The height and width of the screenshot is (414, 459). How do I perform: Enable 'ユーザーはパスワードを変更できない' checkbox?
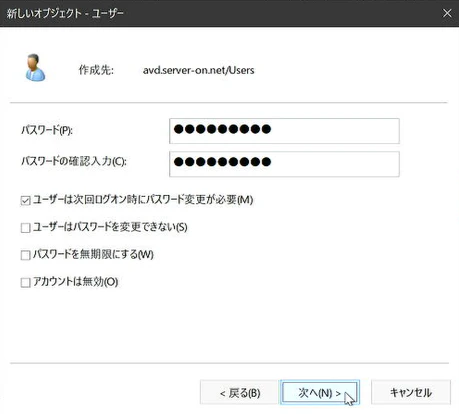coord(26,228)
